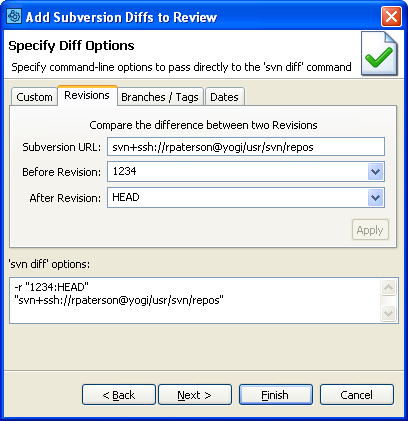Go to the previous step with Back
408x421 pixels.
pyautogui.click(x=119, y=395)
